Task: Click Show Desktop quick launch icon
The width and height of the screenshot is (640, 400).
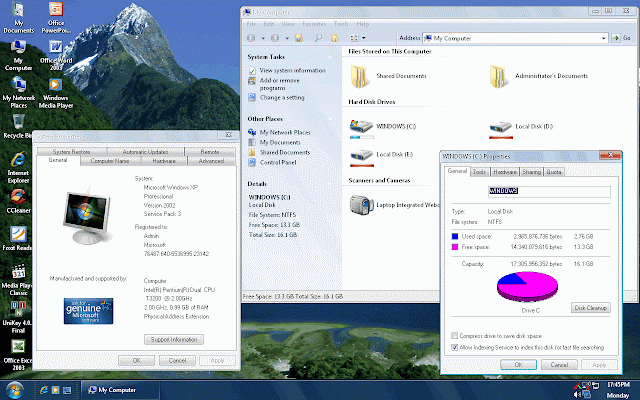Action: point(67,390)
